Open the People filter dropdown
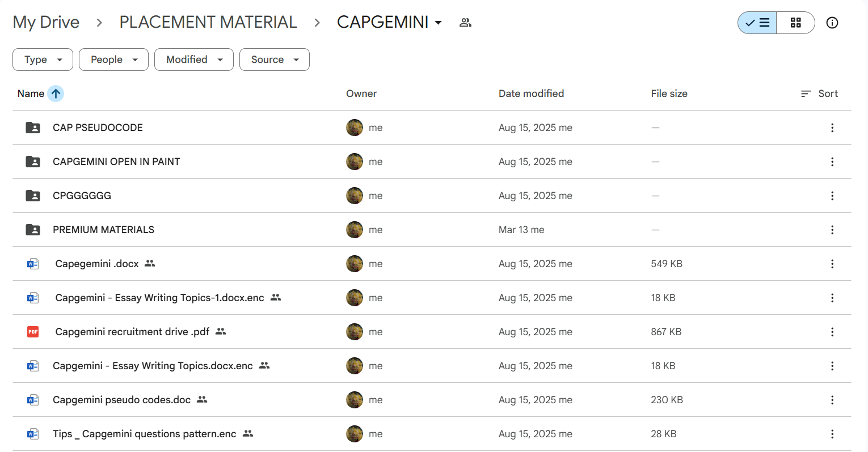868x452 pixels. pos(113,60)
